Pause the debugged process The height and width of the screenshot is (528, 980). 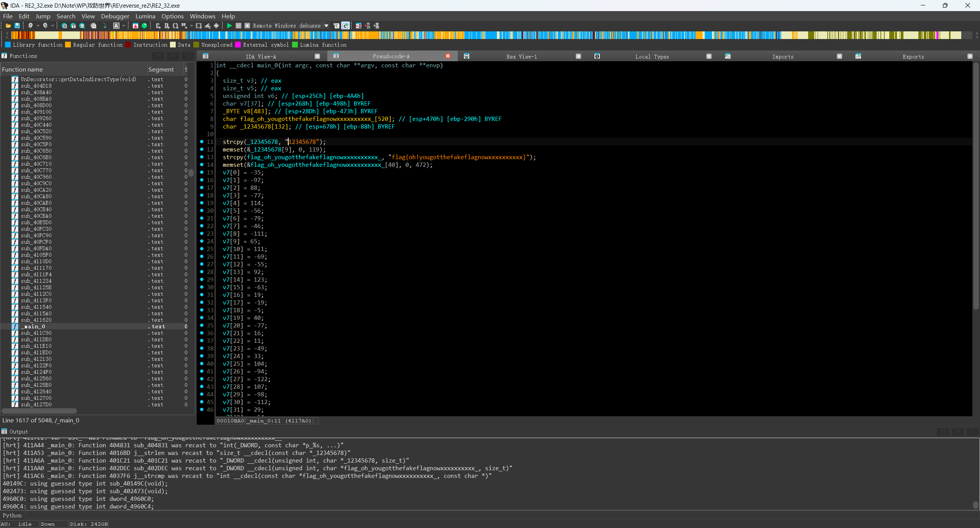pyautogui.click(x=238, y=26)
